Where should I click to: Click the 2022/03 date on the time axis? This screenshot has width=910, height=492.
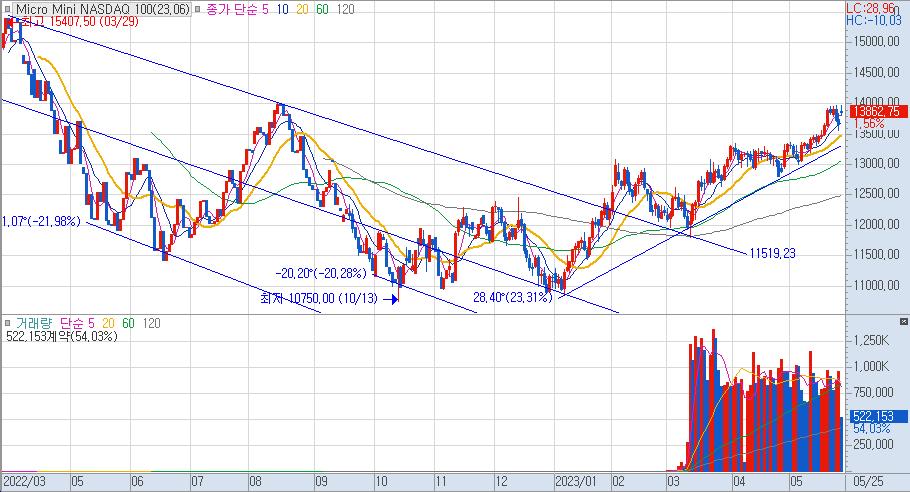click(x=24, y=482)
